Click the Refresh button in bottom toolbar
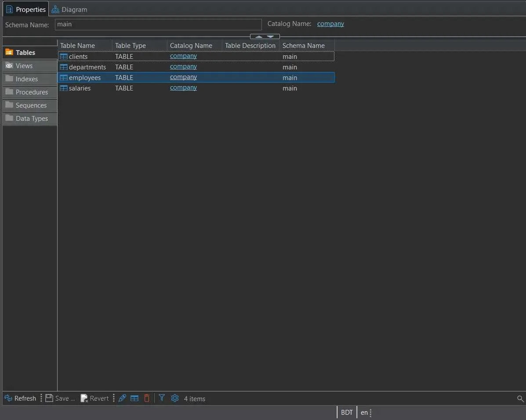Screen dimensions: 526x420 pos(20,398)
